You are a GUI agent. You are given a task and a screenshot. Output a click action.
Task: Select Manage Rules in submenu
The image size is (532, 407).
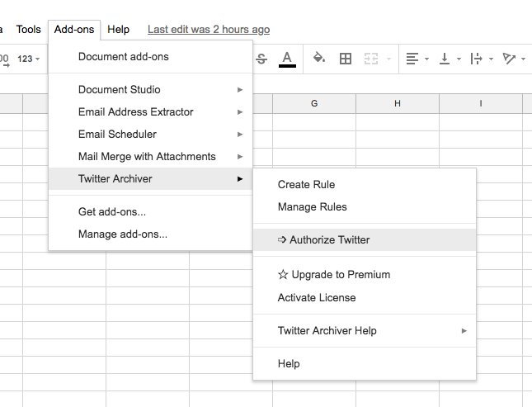(x=365, y=206)
